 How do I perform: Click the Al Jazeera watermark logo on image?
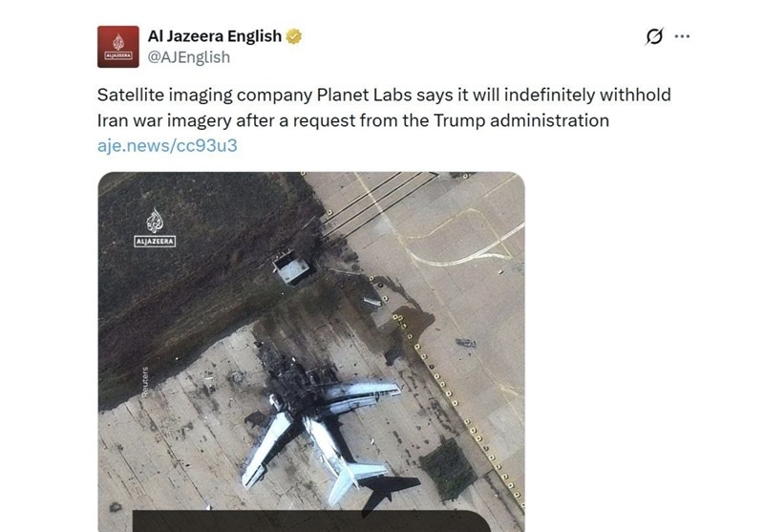point(154,229)
